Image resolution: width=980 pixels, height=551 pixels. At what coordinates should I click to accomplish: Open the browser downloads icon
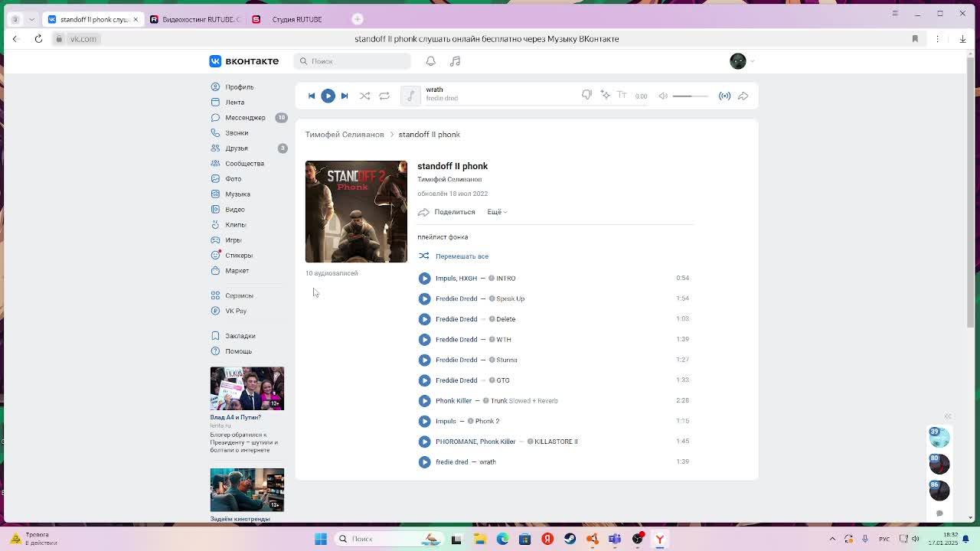click(x=962, y=39)
